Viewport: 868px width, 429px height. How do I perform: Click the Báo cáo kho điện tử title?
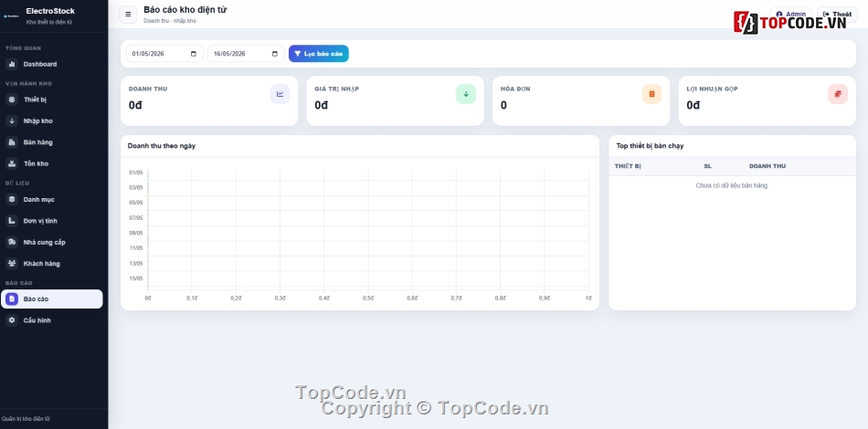185,10
